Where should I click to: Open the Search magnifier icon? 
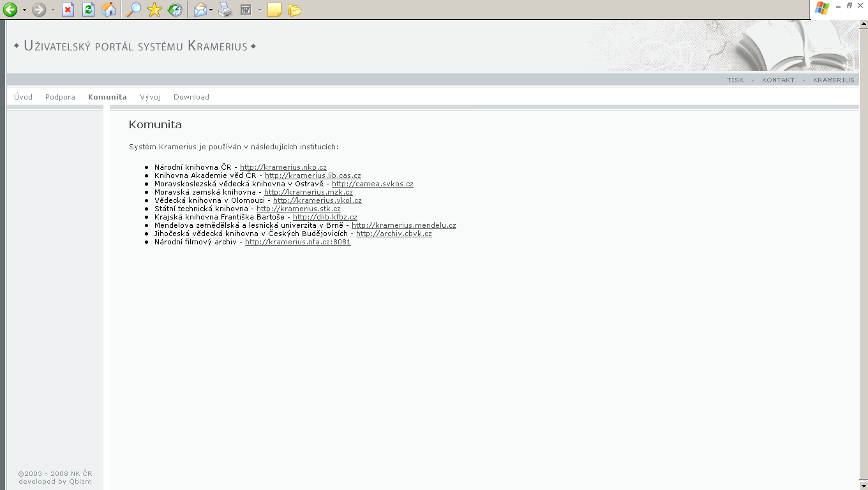(x=133, y=10)
